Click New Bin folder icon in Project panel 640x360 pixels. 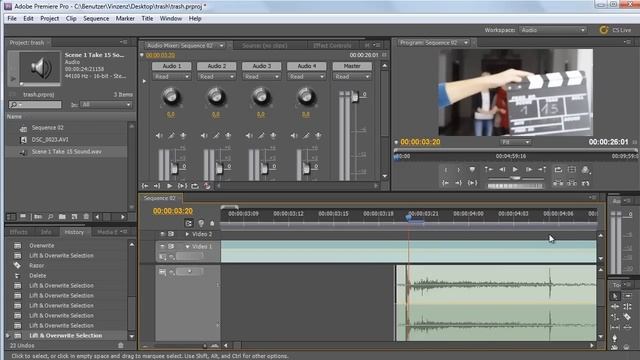point(62,217)
